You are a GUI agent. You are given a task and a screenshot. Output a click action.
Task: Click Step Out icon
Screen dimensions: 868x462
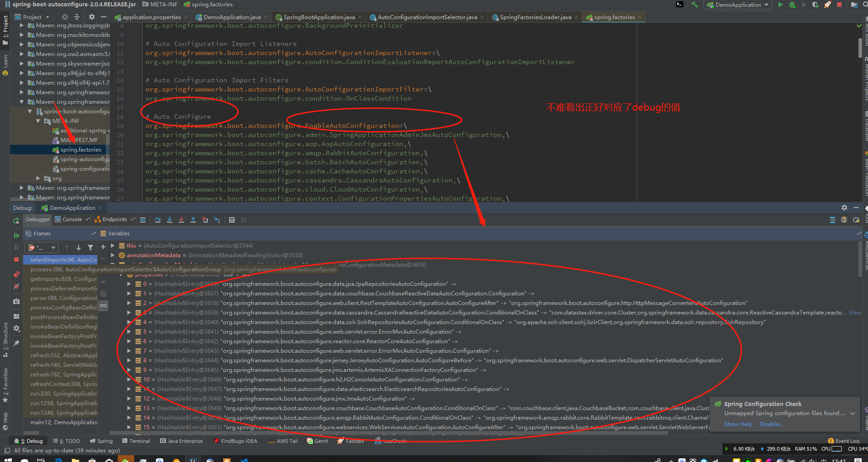(x=193, y=220)
